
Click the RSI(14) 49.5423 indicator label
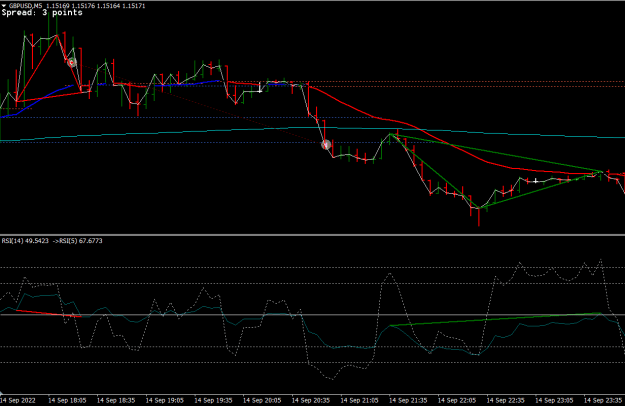pos(25,241)
